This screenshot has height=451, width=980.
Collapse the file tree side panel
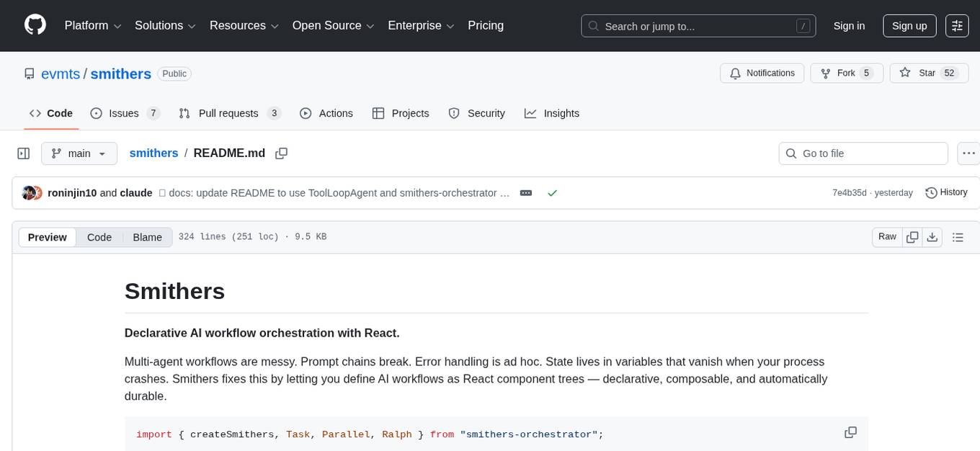[24, 153]
